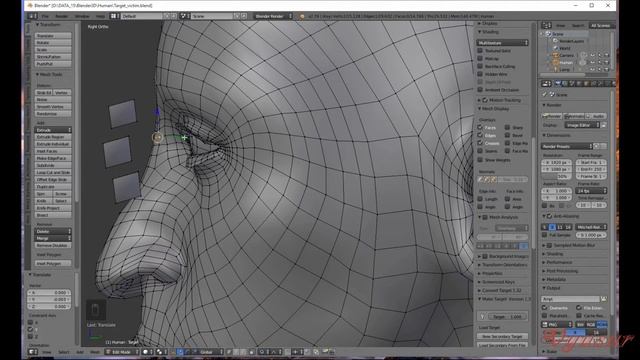
Task: Toggle Backface Culling checkbox
Action: [480, 66]
